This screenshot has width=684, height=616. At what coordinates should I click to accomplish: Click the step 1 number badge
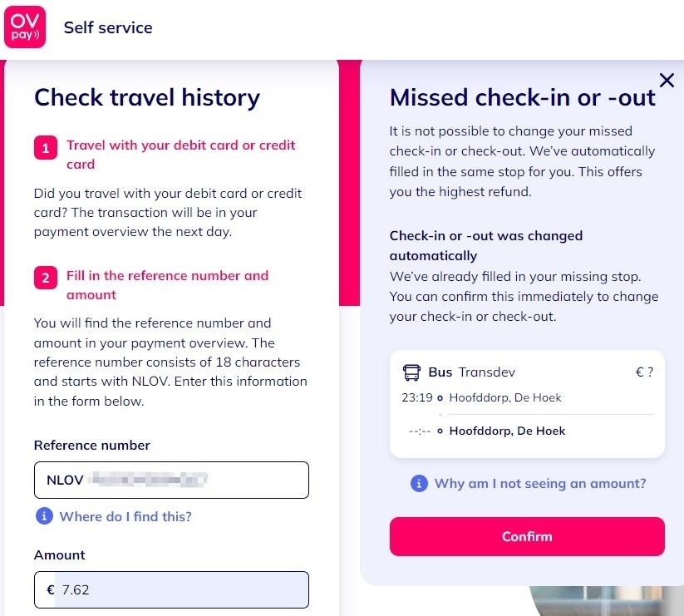click(46, 148)
